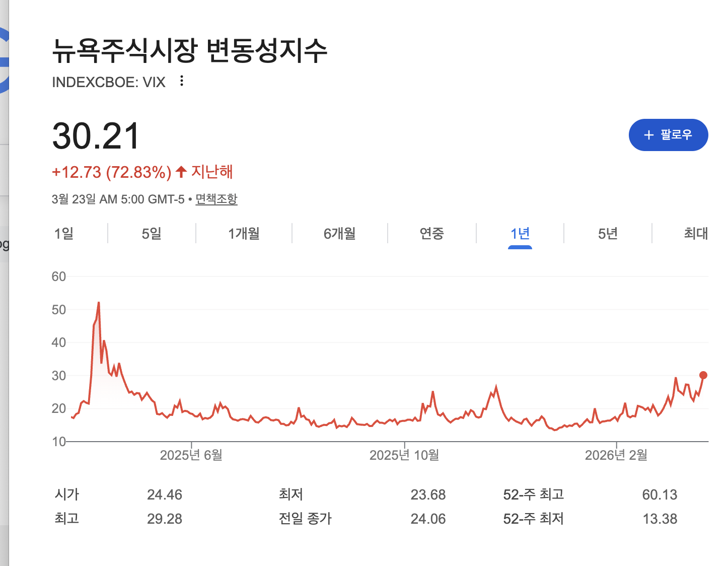Viewport: 728px width, 566px height.
Task: Click the 2026년 2월 axis label
Action: coord(616,455)
